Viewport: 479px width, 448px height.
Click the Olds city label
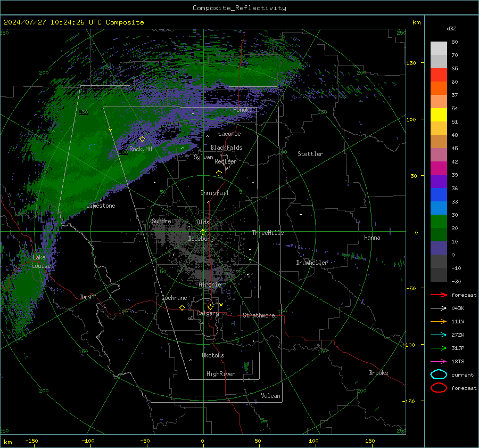[203, 222]
